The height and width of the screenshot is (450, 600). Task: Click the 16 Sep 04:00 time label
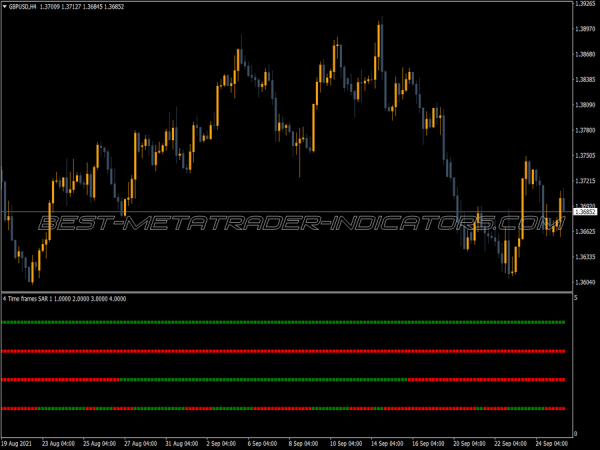pyautogui.click(x=429, y=444)
